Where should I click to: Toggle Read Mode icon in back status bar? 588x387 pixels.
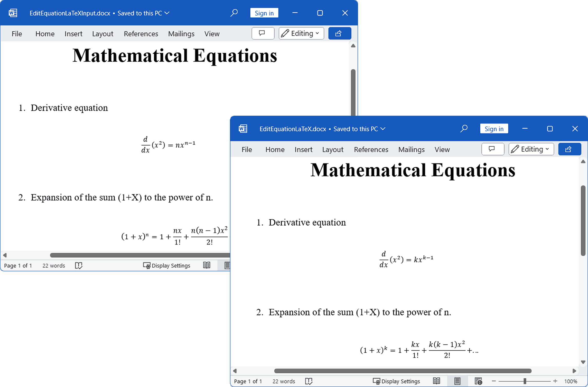point(208,265)
